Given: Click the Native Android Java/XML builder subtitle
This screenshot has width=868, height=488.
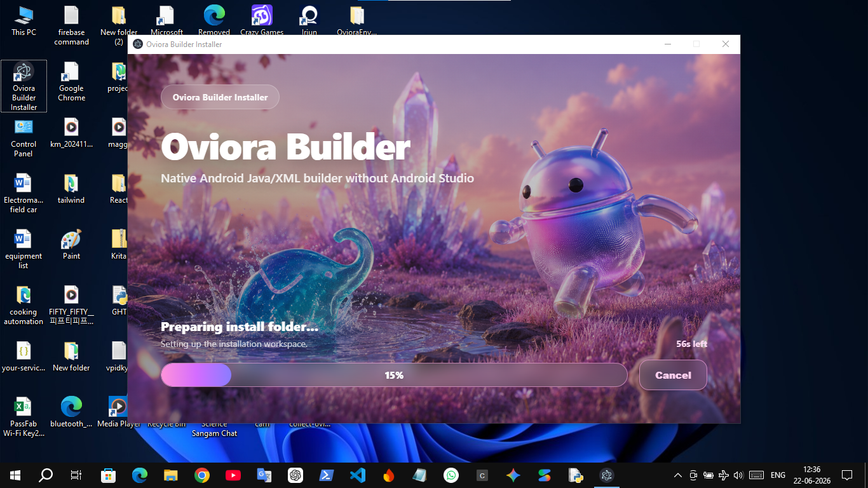Looking at the screenshot, I should click(317, 178).
